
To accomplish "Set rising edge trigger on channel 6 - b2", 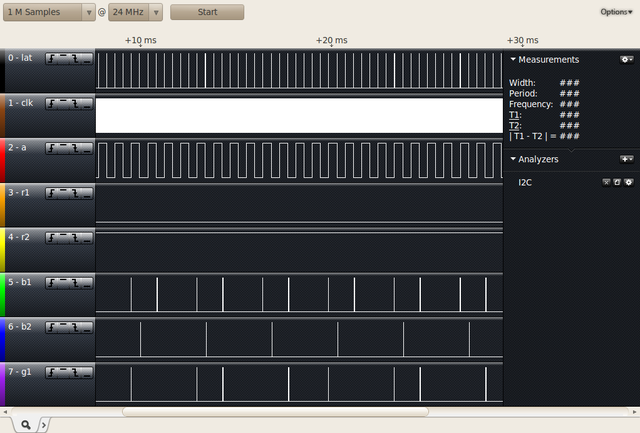I will (x=51, y=327).
